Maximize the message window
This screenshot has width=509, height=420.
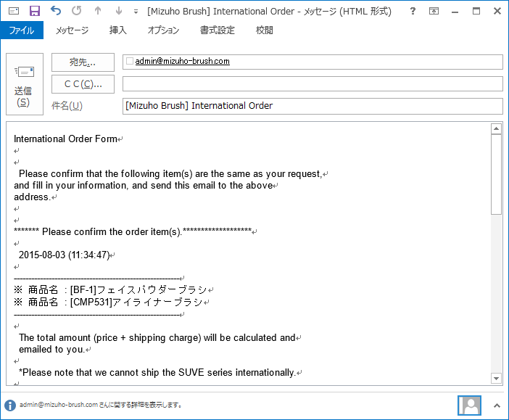pos(476,11)
